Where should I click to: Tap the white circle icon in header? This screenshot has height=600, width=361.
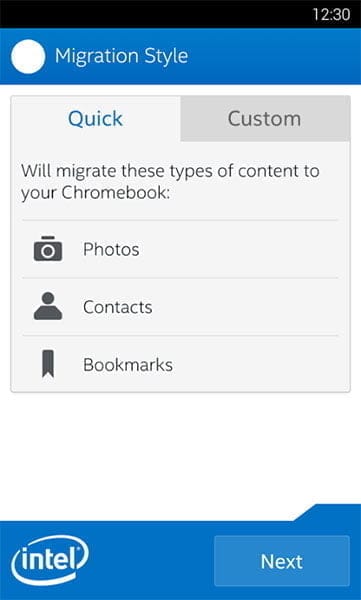28,57
